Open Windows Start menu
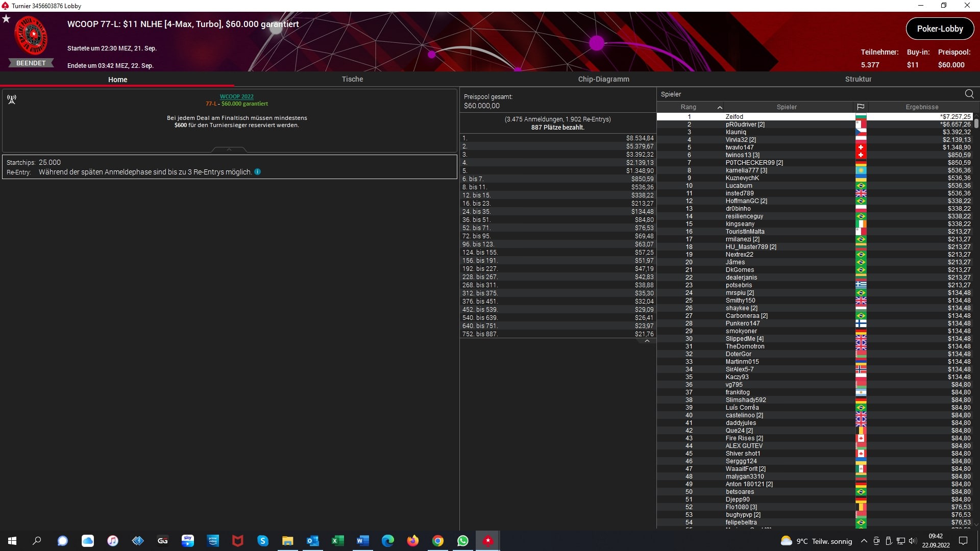The image size is (980, 551). 12,541
